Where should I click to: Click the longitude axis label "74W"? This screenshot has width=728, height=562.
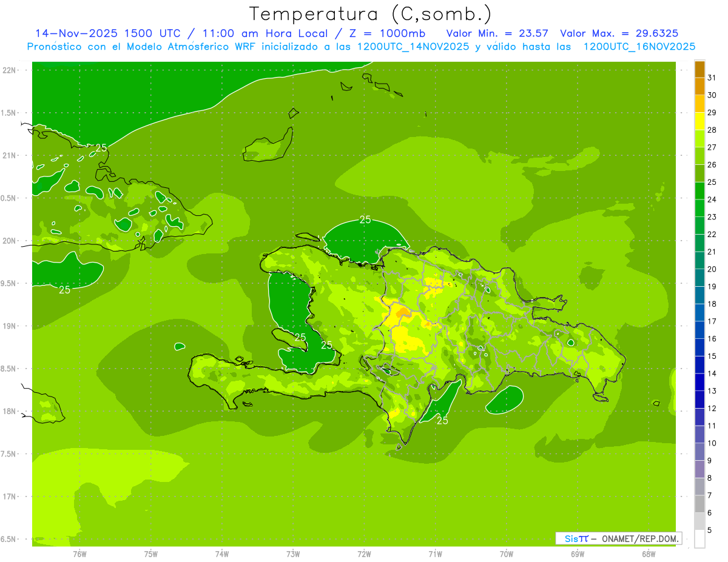pos(222,554)
